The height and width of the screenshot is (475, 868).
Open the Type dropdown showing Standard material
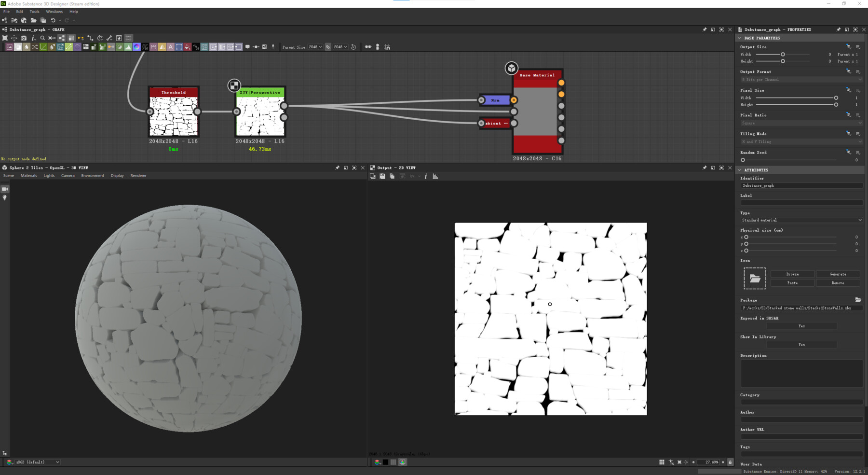click(800, 220)
